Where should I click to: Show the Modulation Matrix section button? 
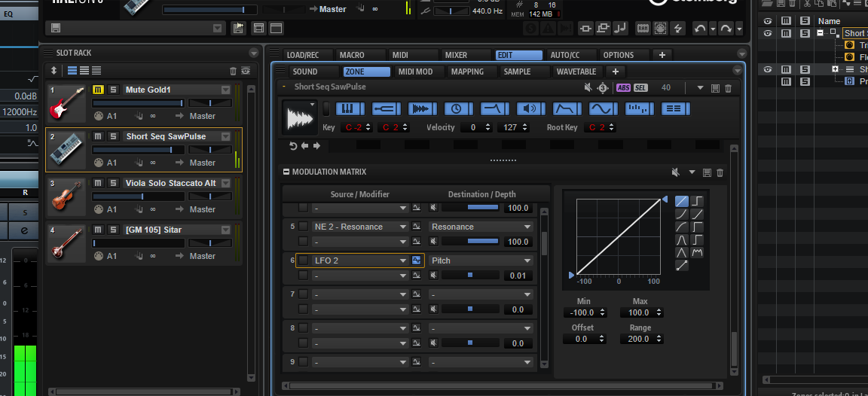[x=675, y=108]
